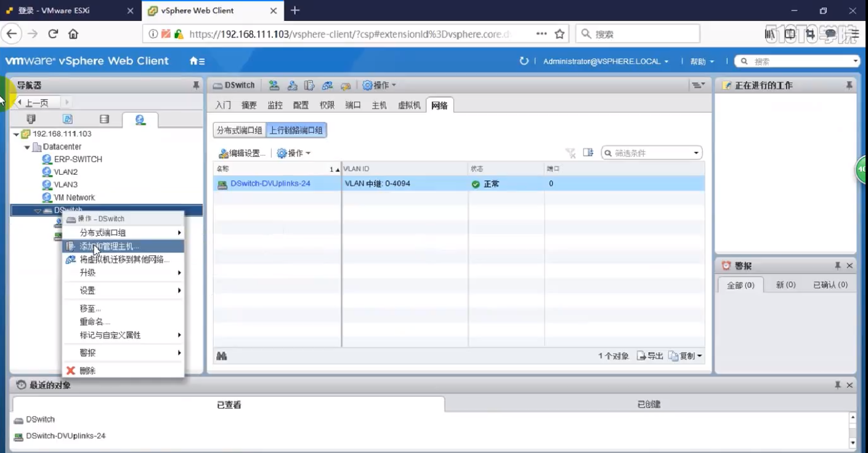Open the 配置 tab

coord(301,105)
